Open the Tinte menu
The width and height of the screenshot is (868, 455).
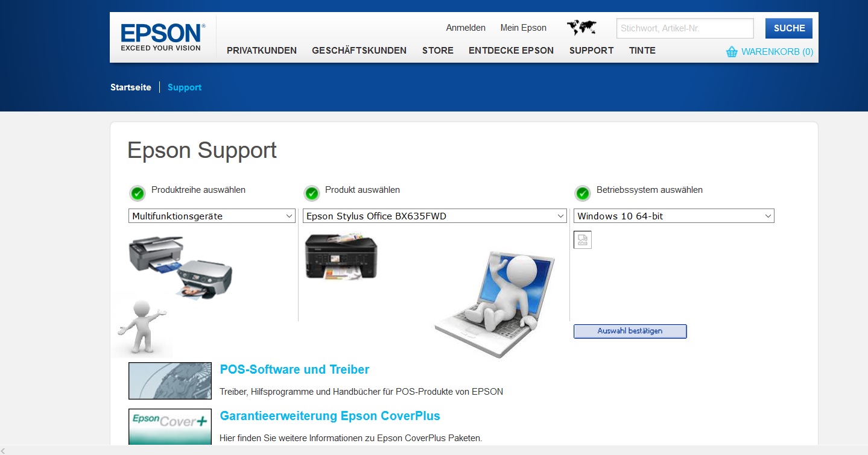click(642, 51)
